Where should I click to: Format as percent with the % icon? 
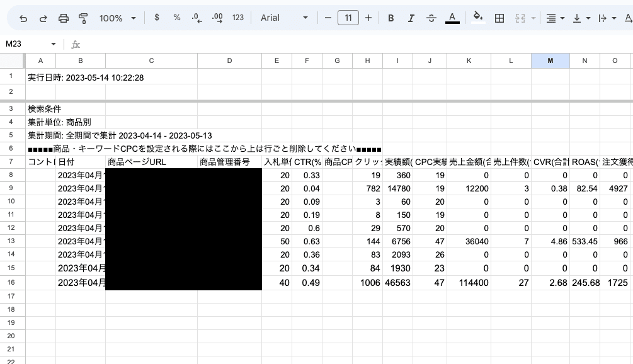pos(176,18)
